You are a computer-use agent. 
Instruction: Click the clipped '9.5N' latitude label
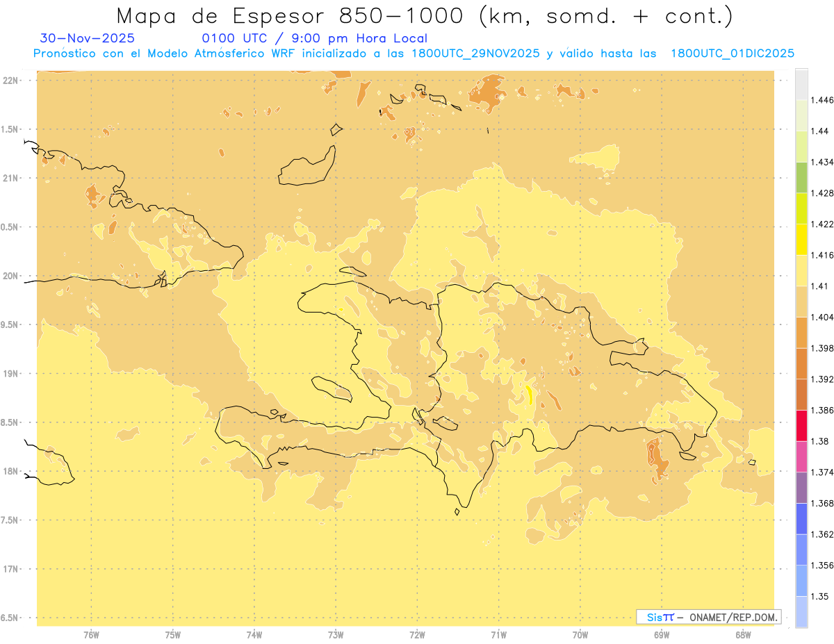pyautogui.click(x=10, y=324)
